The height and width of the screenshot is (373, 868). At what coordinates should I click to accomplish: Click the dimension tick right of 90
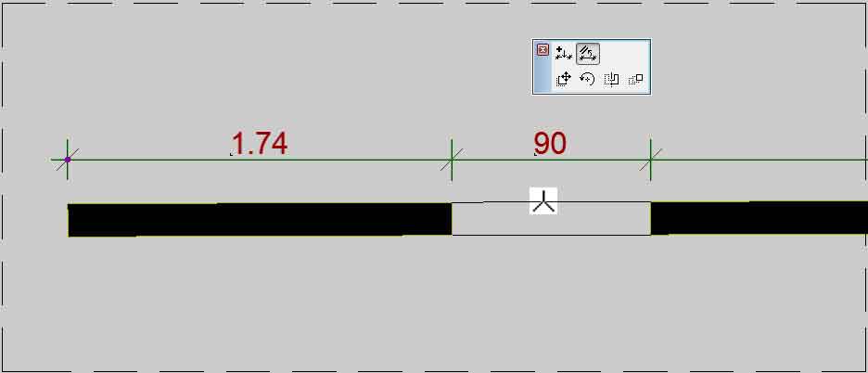650,160
